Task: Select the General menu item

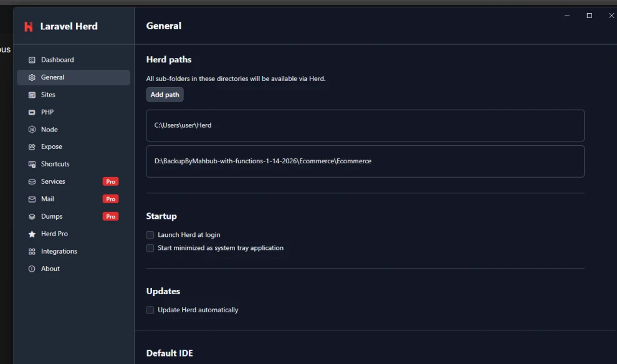Action: (x=74, y=77)
